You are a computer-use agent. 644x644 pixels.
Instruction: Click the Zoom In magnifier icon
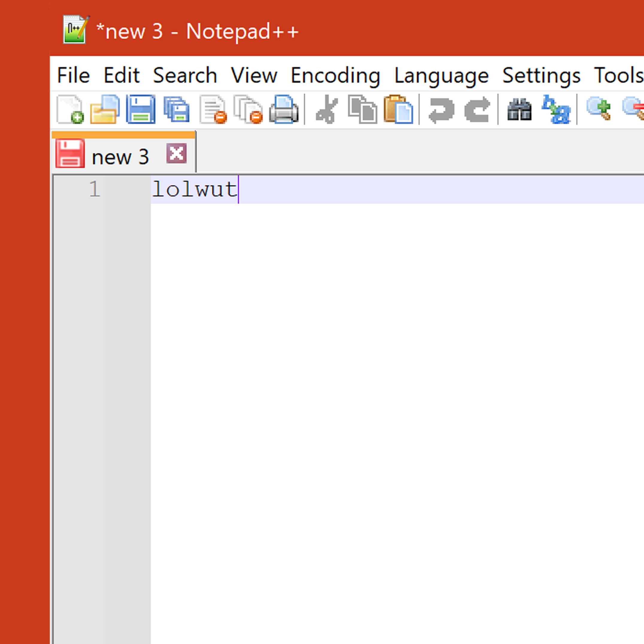pos(599,109)
